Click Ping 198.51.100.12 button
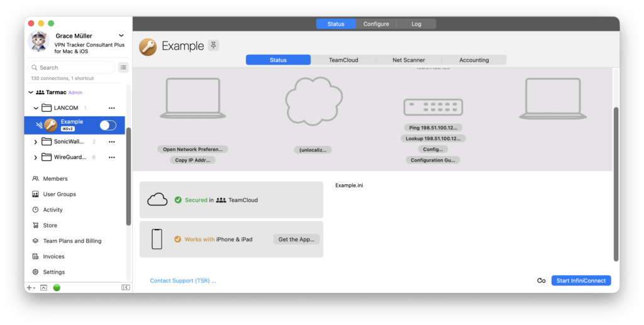 pyautogui.click(x=433, y=128)
